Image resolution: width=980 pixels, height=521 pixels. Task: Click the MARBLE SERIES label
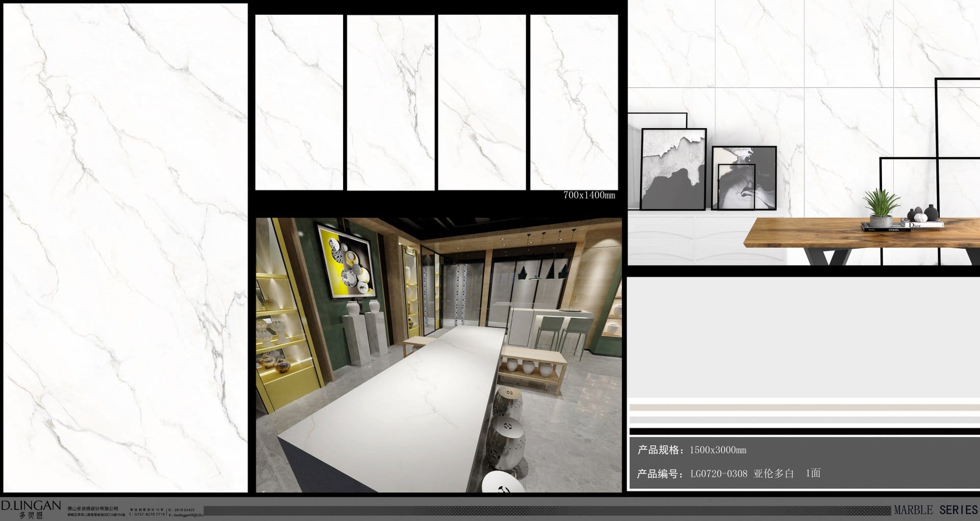point(935,510)
